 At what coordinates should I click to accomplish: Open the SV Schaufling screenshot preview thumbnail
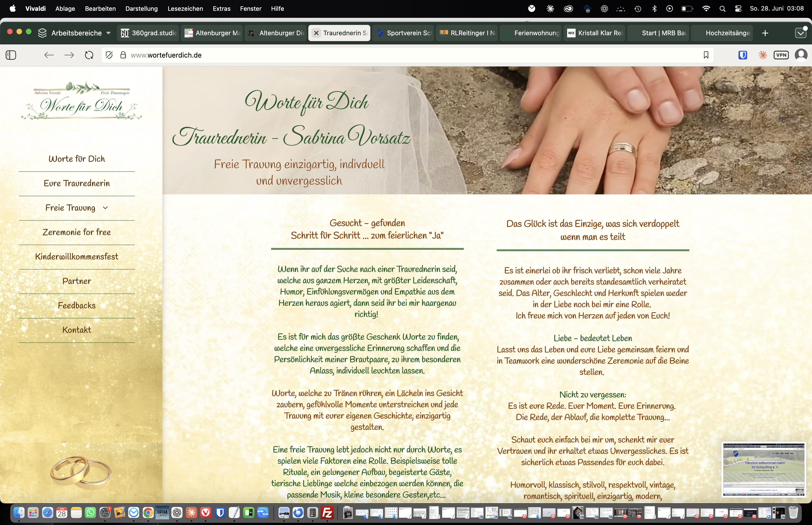(x=764, y=470)
